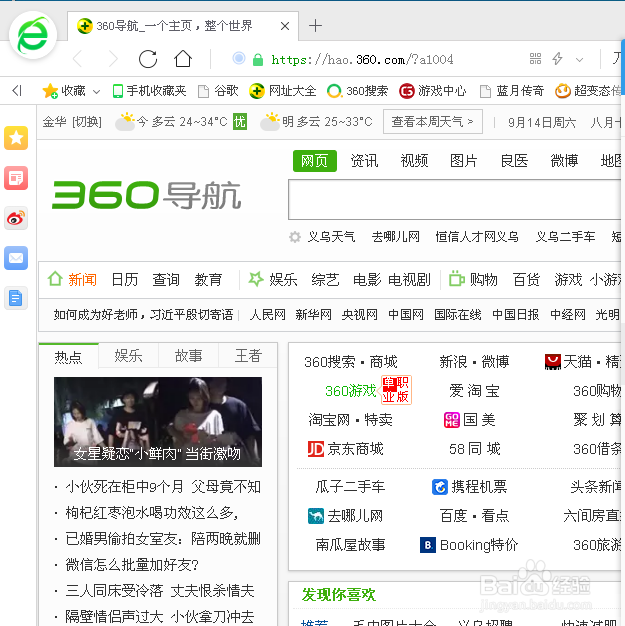Click [切换] to change city
The image size is (625, 626).
click(x=87, y=122)
